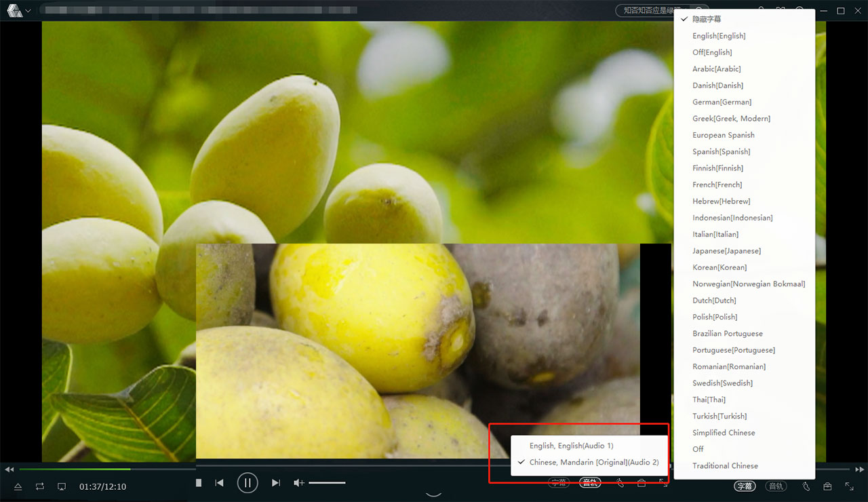The width and height of the screenshot is (868, 502).
Task: Click the screen cast icon
Action: pyautogui.click(x=62, y=486)
